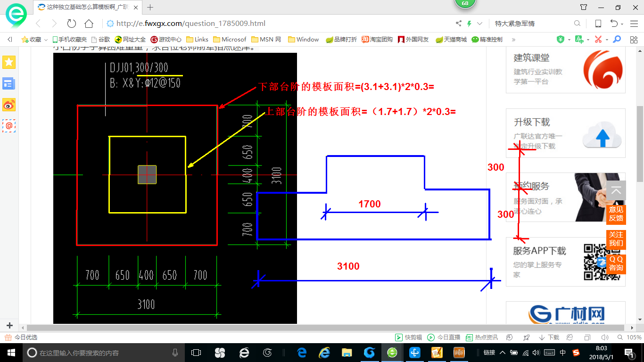
Task: Click the blue magnifier extension icon
Action: tap(617, 40)
